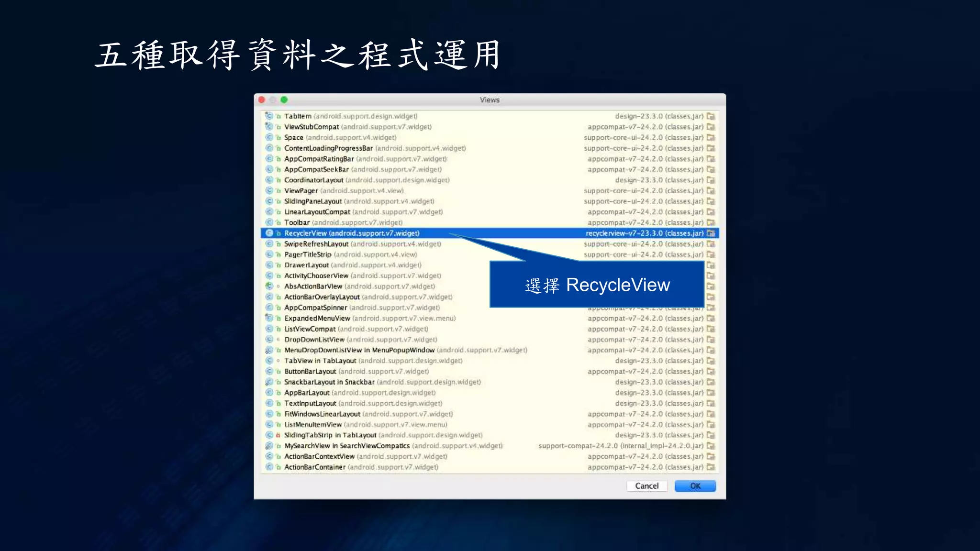Select the ContentLoadingProgressBar row
Screen dimensions: 980x551
click(490, 148)
